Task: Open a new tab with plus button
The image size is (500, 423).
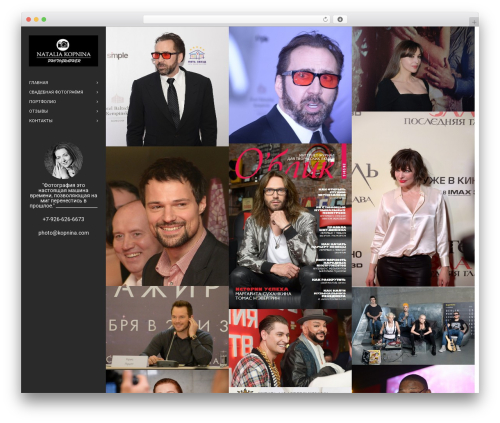Action: tap(474, 22)
